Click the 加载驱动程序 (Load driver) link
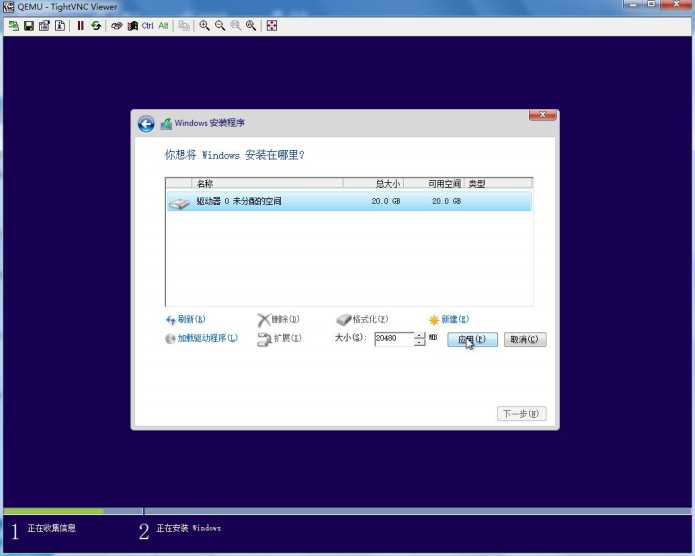Screen dimensions: 695x556 point(202,338)
